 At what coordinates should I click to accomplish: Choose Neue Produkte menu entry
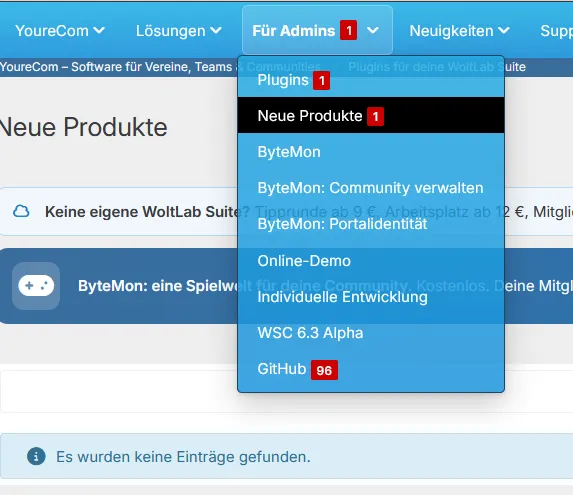(371, 116)
